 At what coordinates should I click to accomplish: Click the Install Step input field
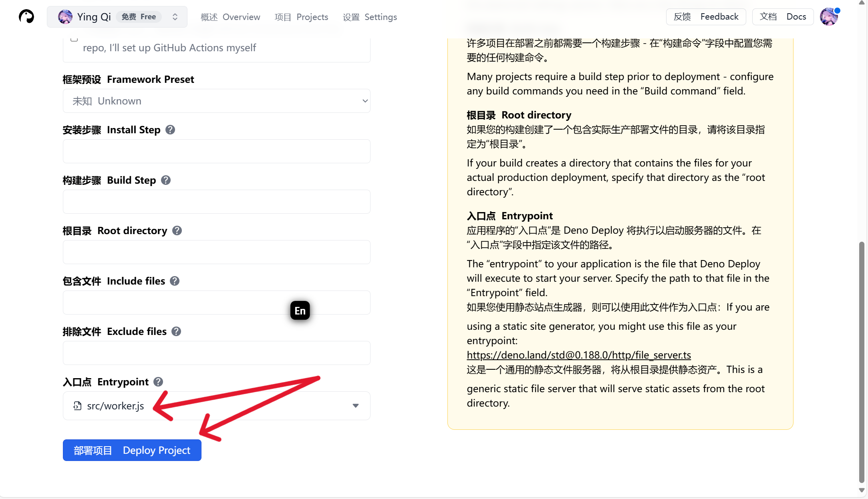pyautogui.click(x=216, y=151)
